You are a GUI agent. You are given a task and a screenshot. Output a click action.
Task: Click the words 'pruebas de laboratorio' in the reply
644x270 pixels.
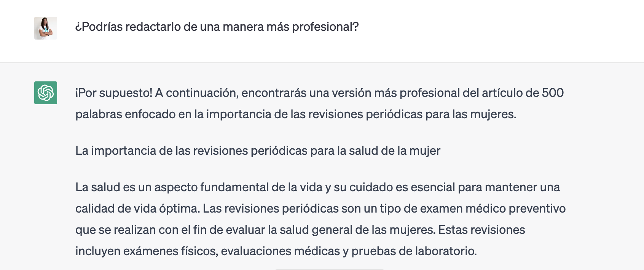click(x=414, y=251)
